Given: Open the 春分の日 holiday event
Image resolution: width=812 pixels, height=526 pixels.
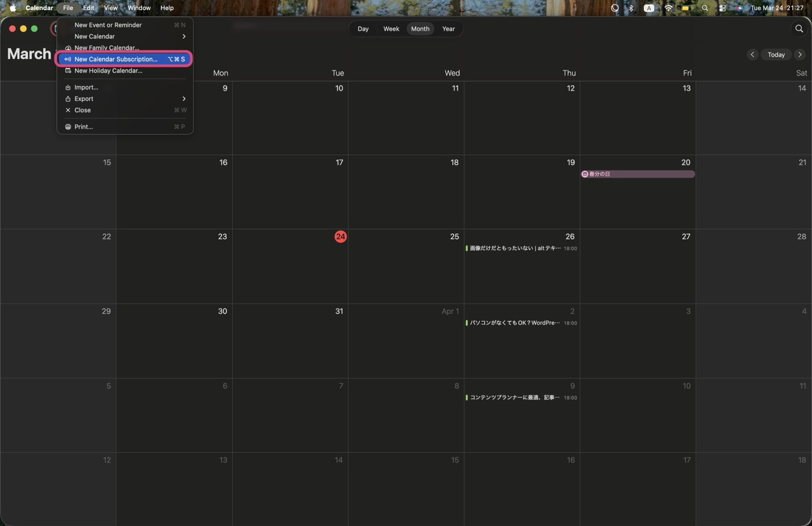Looking at the screenshot, I should [x=638, y=174].
